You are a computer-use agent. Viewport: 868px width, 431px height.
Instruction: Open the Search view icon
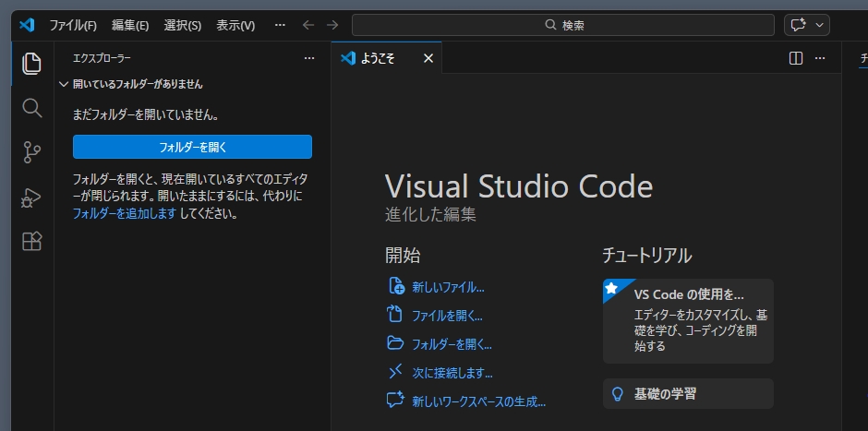click(x=32, y=108)
